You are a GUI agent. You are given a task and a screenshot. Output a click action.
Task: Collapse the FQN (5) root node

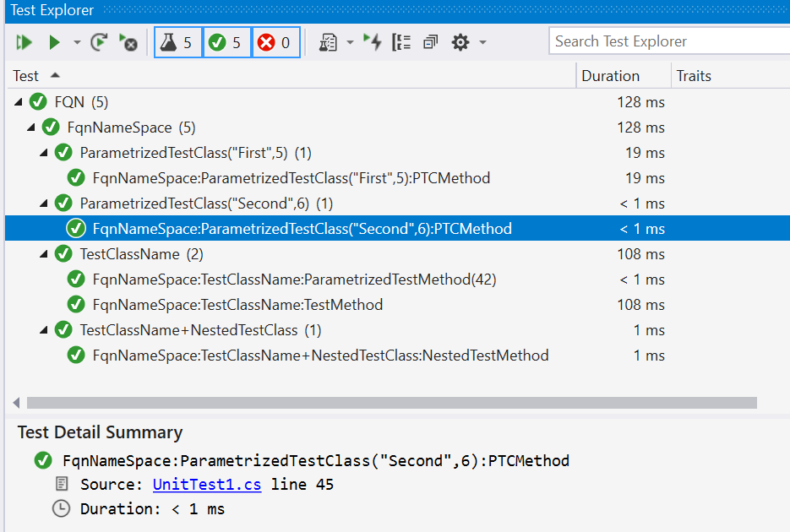(19, 102)
